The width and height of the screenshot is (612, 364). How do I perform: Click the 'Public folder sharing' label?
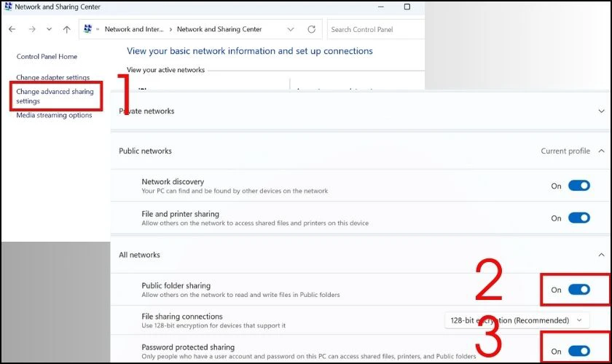[176, 285]
